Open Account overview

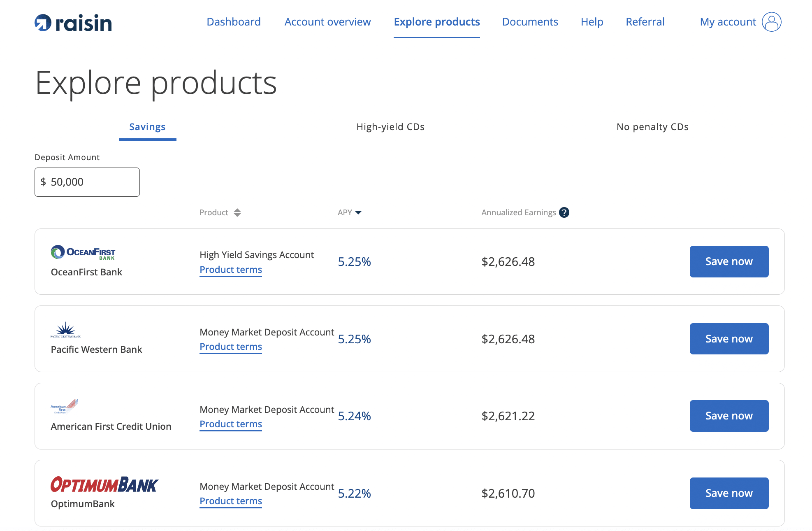tap(327, 22)
